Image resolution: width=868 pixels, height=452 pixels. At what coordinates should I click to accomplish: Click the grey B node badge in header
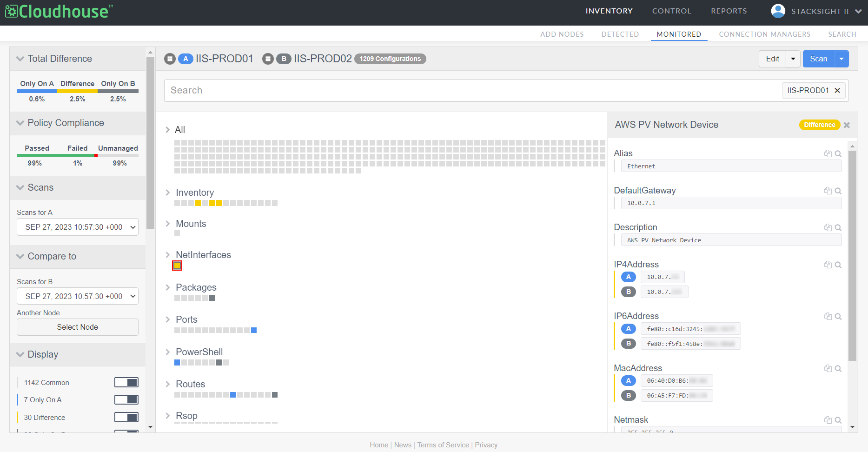coord(284,59)
